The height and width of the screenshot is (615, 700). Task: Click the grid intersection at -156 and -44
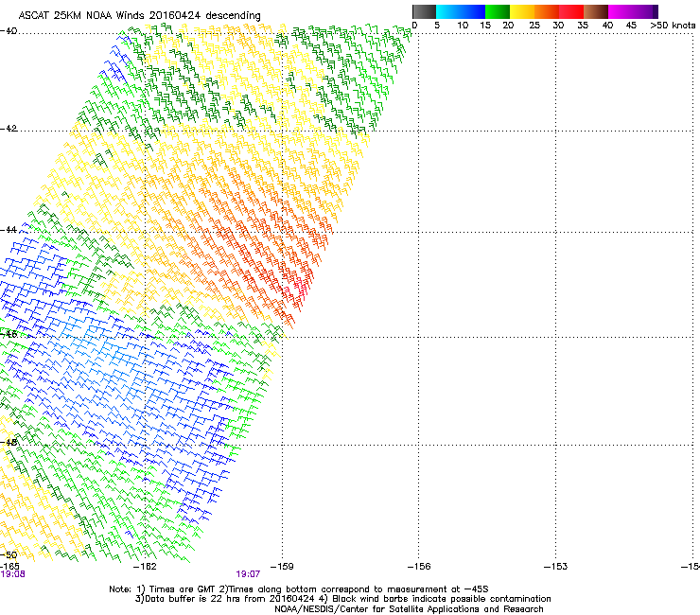click(x=419, y=232)
